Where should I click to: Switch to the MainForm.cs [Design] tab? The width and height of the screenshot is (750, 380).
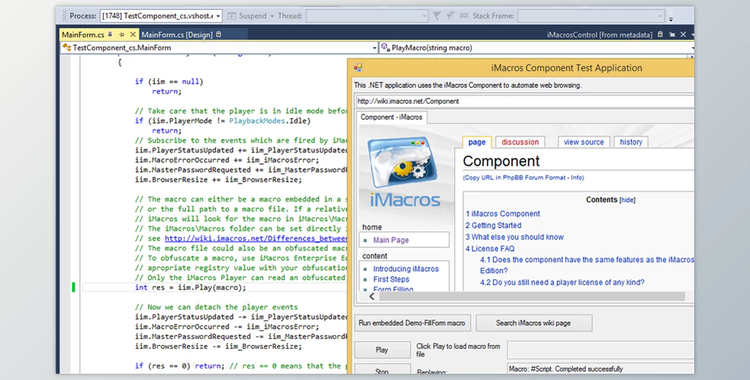[x=177, y=34]
